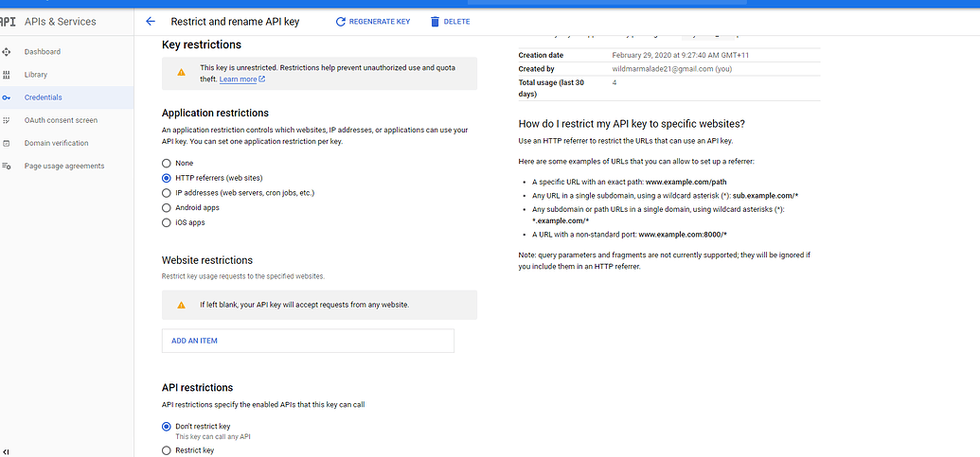
Task: Click the OAuth consent screen icon
Action: (7, 120)
